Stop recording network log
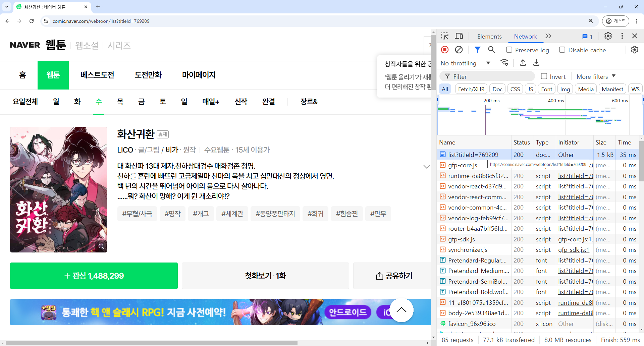The image size is (644, 346). (445, 50)
